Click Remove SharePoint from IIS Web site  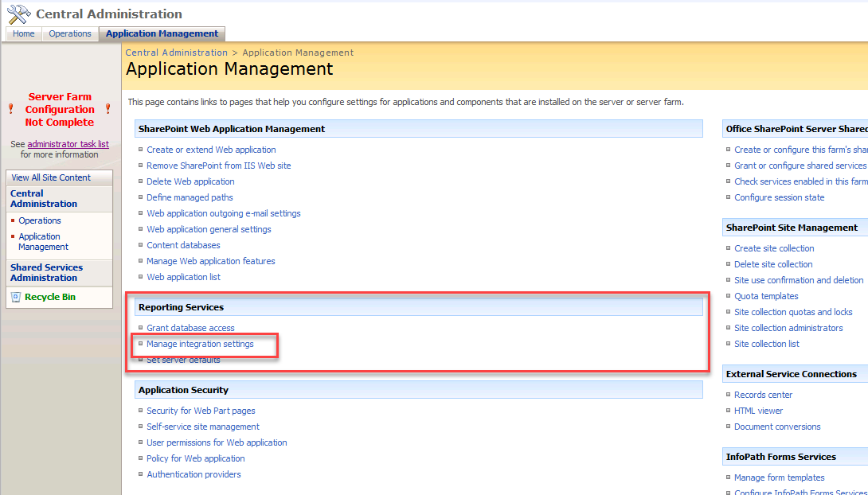click(x=219, y=166)
